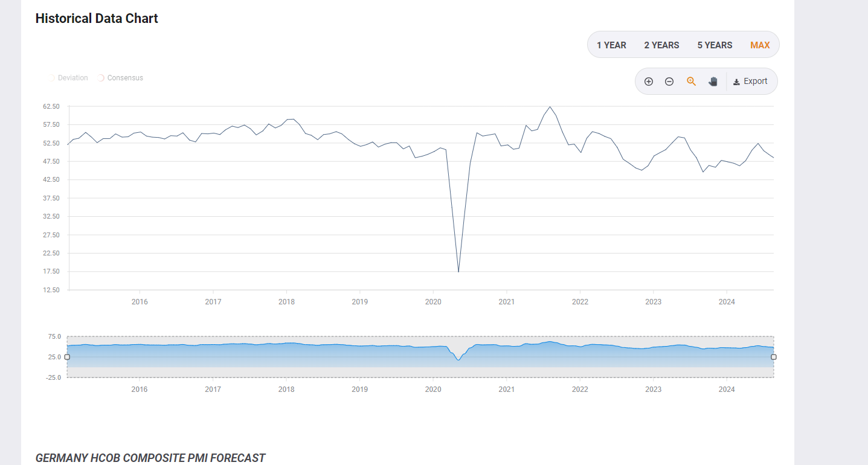Select the 5 YEARS time range
The width and height of the screenshot is (868, 465).
tap(715, 44)
